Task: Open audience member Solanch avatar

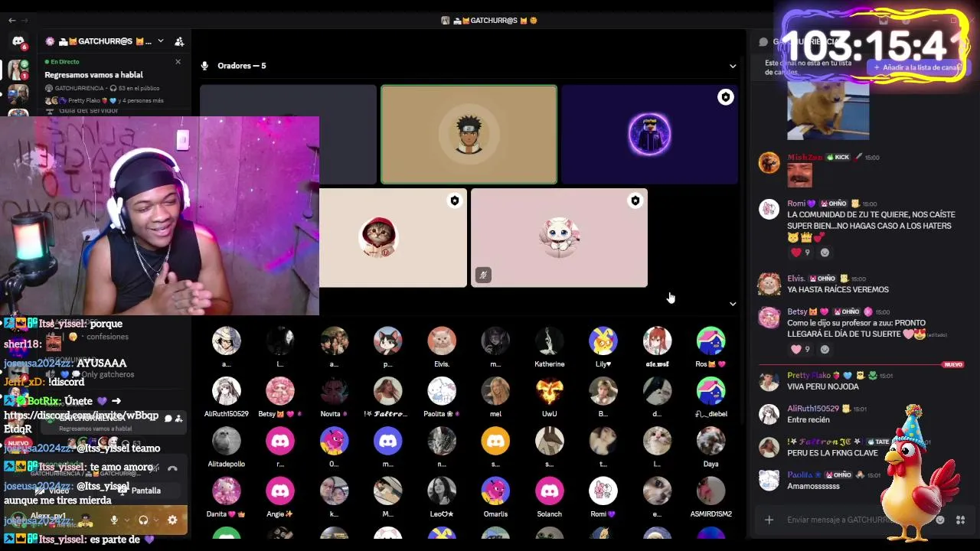Action: click(549, 491)
